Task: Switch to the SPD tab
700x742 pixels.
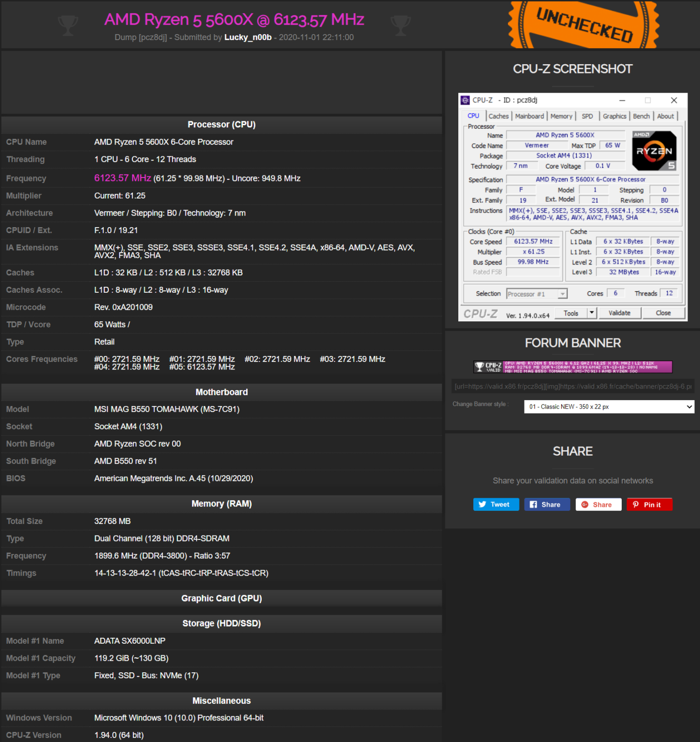Action: (587, 116)
